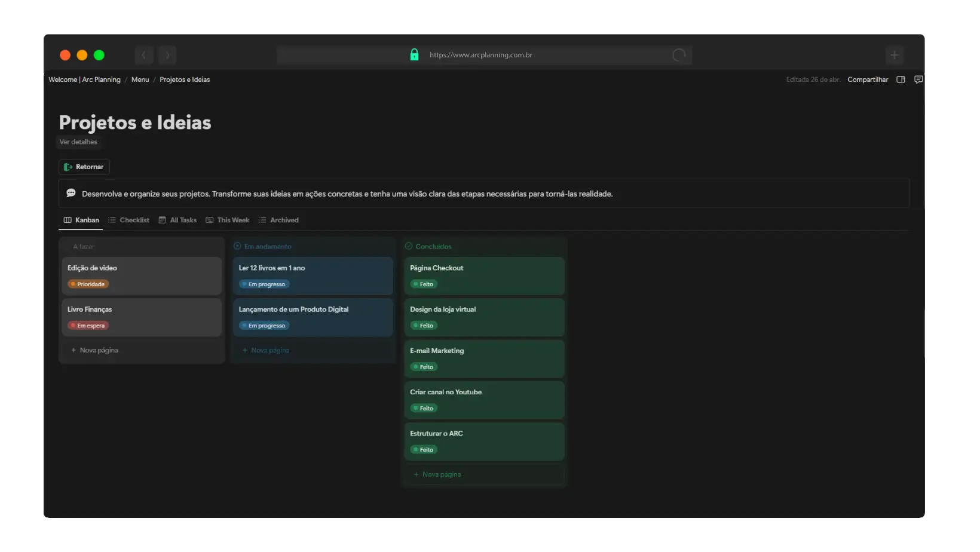
Task: Click the reload page icon
Action: click(x=679, y=55)
